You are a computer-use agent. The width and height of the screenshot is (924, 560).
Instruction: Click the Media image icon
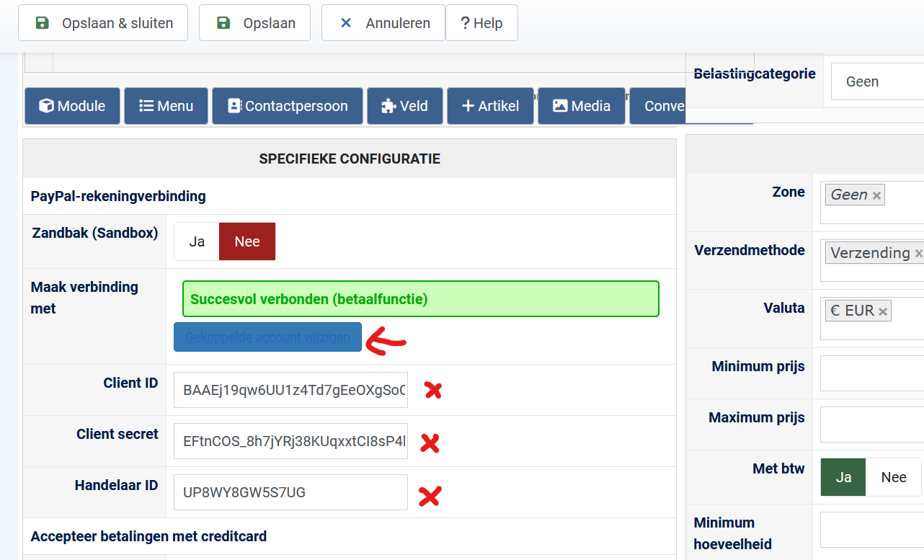(x=560, y=106)
